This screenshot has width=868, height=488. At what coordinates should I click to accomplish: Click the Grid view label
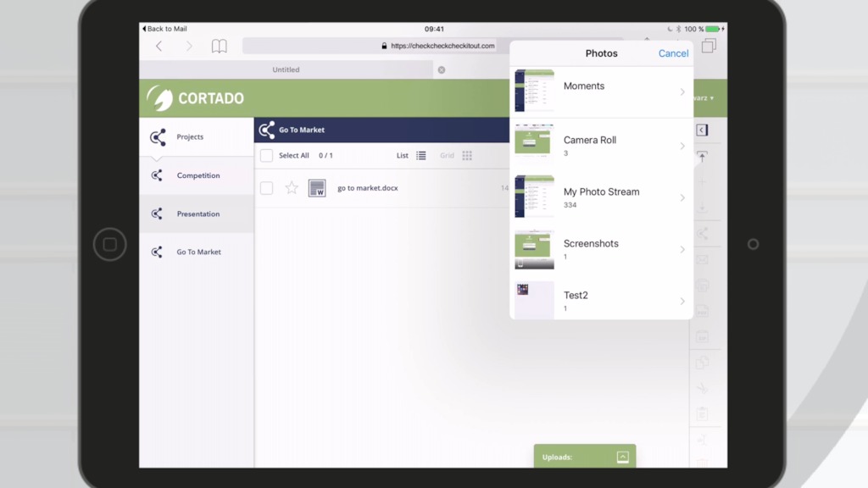coord(447,156)
